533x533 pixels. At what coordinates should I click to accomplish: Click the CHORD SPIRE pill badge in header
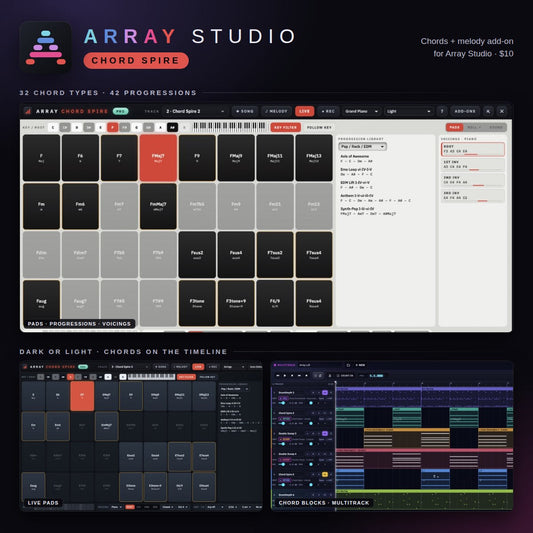point(136,61)
